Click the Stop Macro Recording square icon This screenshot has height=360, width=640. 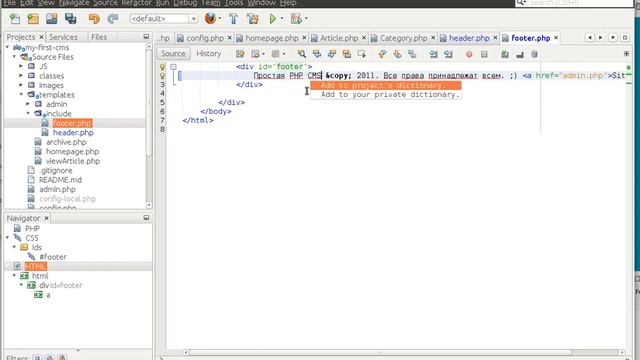(484, 54)
